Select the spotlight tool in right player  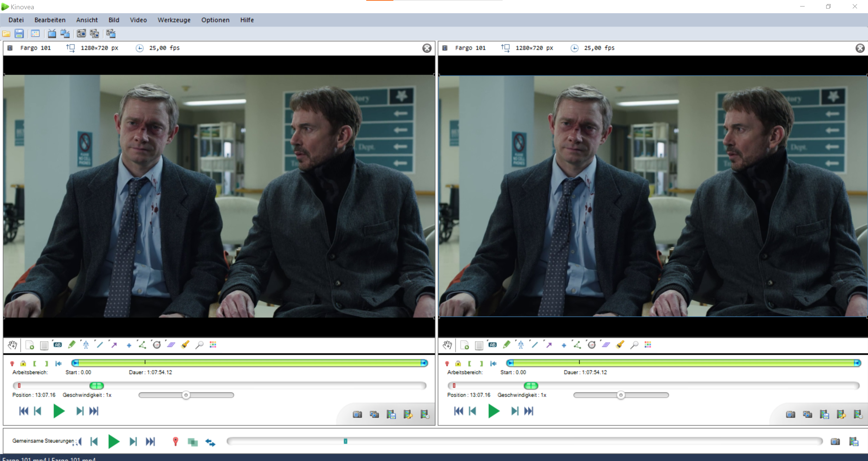pyautogui.click(x=620, y=345)
